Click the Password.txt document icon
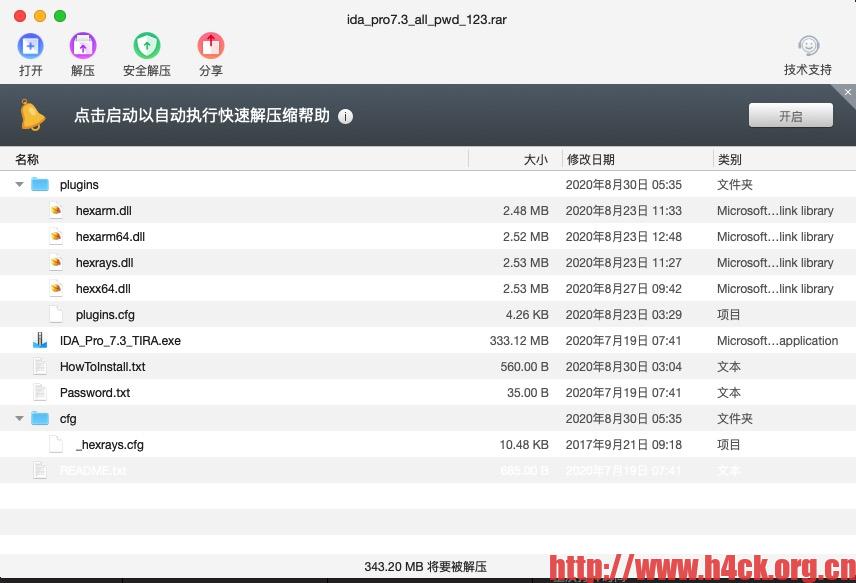Image resolution: width=856 pixels, height=583 pixels. coord(40,392)
